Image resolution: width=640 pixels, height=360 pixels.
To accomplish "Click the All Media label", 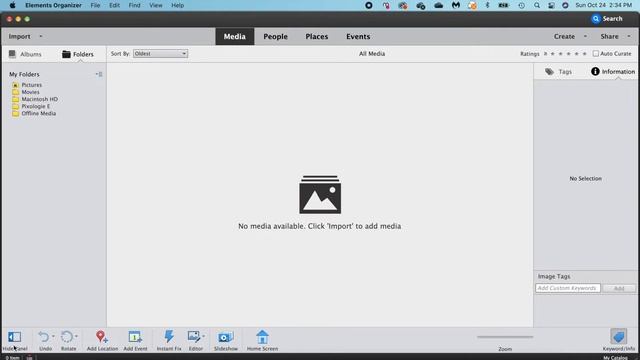I will coord(372,53).
